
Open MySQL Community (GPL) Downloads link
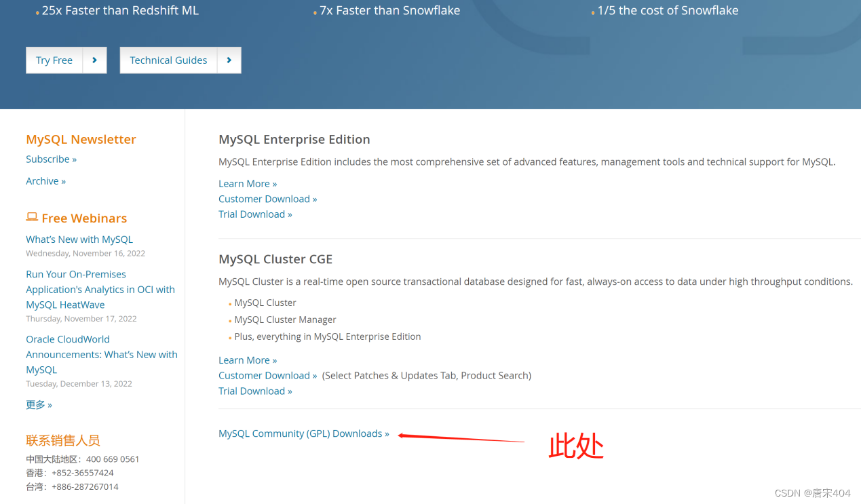304,433
